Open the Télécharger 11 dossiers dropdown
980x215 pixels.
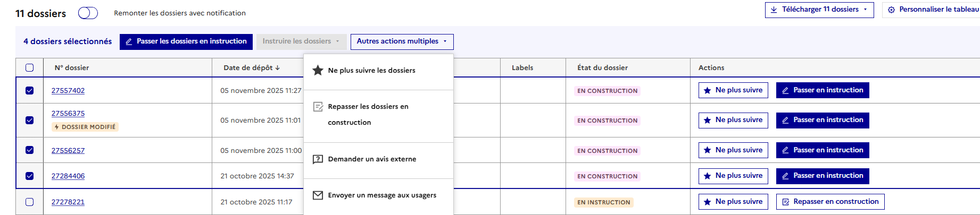point(819,10)
